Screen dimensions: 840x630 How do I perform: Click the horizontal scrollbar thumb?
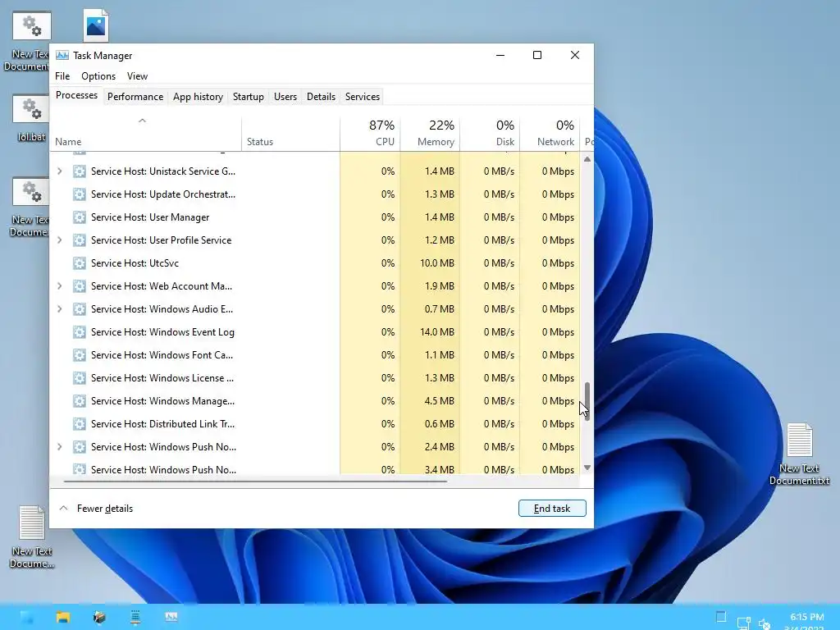[255, 482]
